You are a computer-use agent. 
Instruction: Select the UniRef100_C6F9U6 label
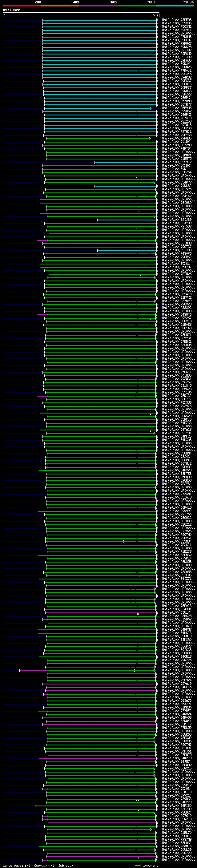[x=176, y=108]
